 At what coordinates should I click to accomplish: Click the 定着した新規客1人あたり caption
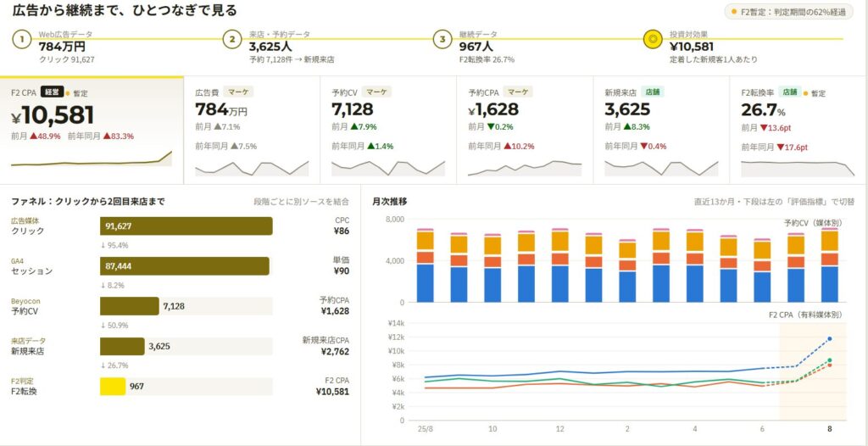714,59
